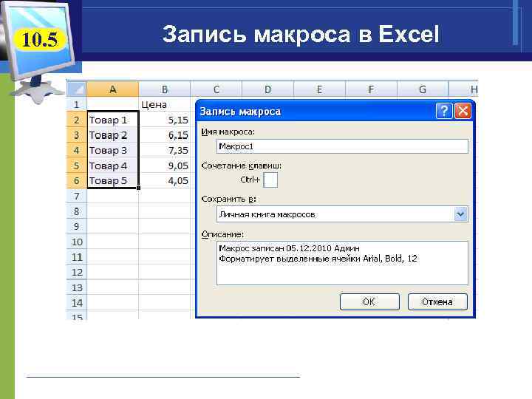Click cell Товар 1
This screenshot has width=532, height=399.
[x=113, y=120]
